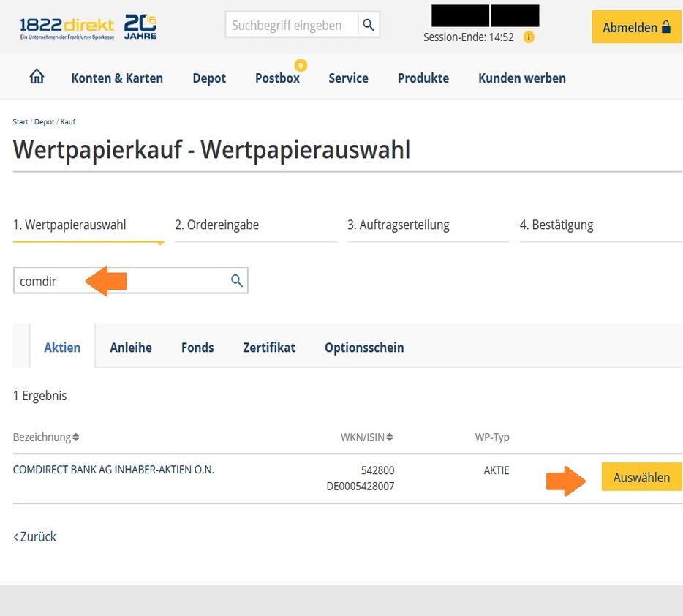Click Auswählen for Comdirect Bank

(x=641, y=477)
